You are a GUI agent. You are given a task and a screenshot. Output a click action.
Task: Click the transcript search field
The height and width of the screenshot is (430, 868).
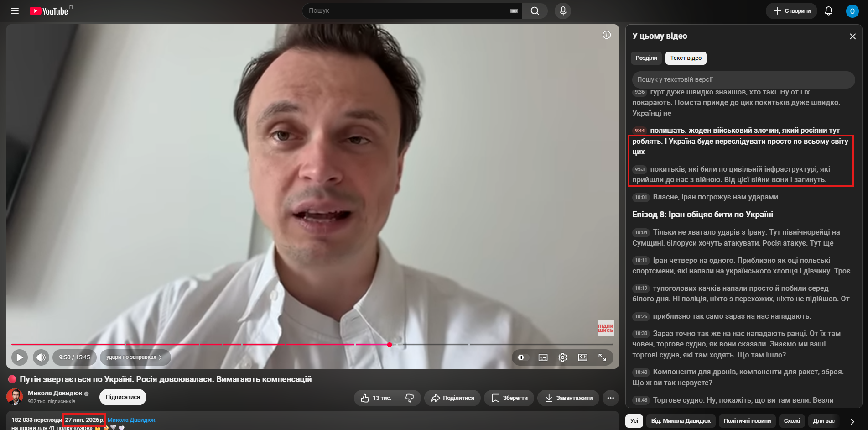pyautogui.click(x=743, y=79)
